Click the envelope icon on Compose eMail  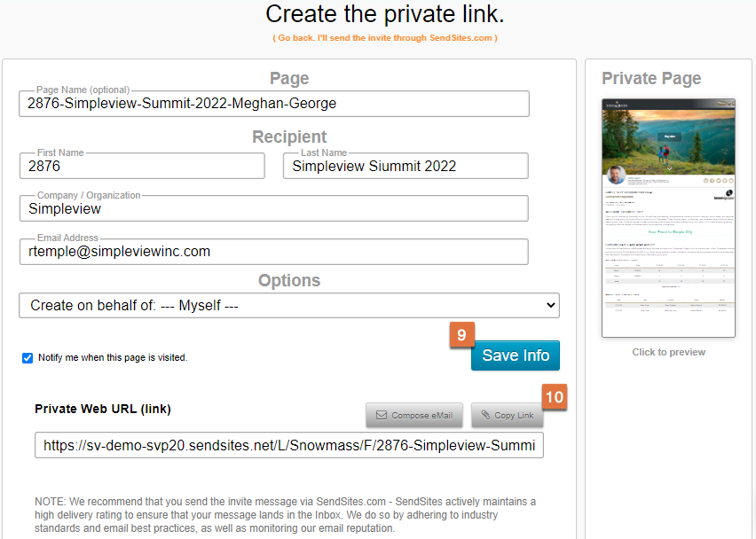coord(381,415)
